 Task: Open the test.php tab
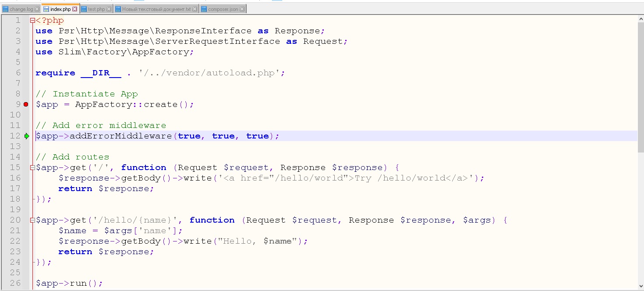[x=96, y=9]
